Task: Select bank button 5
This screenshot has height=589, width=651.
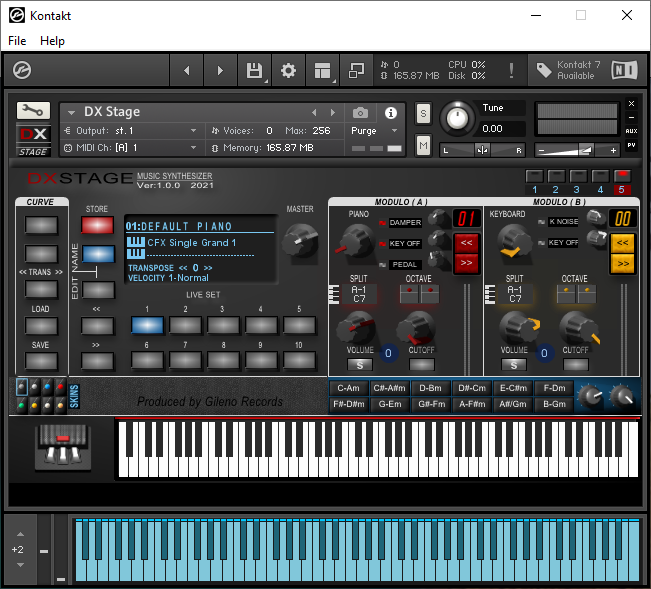Action: coord(622,176)
